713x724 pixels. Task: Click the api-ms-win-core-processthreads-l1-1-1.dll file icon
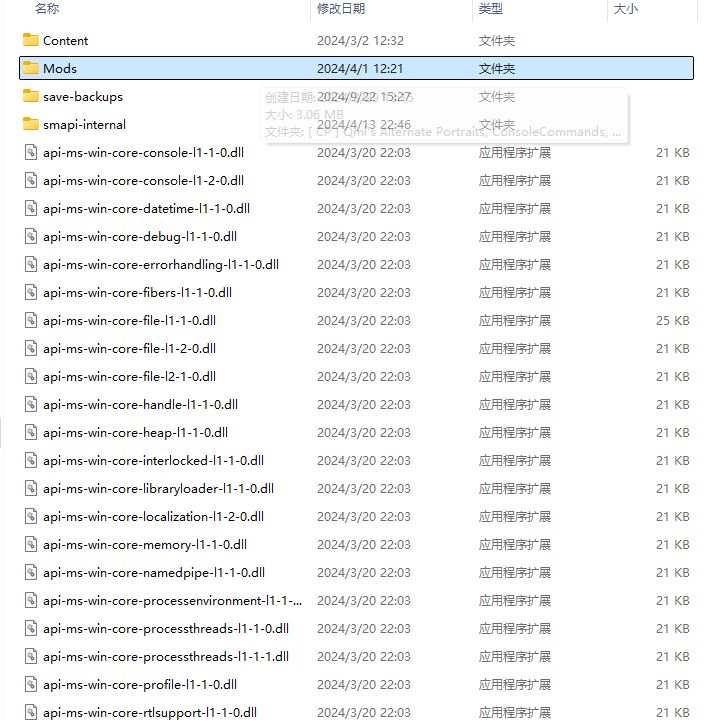(31, 657)
